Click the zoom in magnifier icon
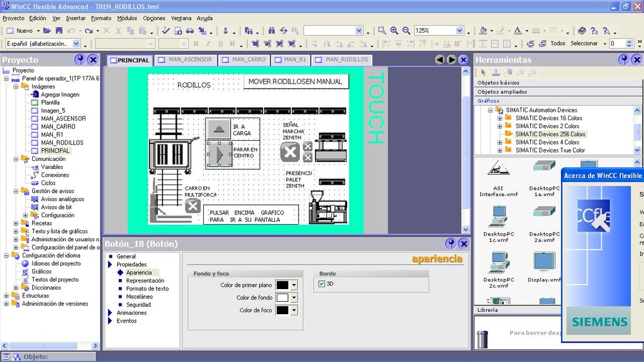644x362 pixels. (x=394, y=30)
